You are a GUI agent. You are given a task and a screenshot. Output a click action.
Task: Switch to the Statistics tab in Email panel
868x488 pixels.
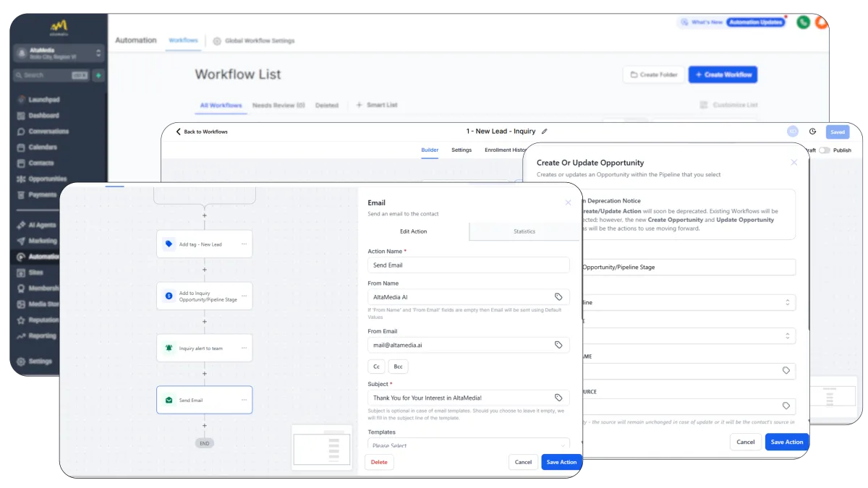pos(524,231)
